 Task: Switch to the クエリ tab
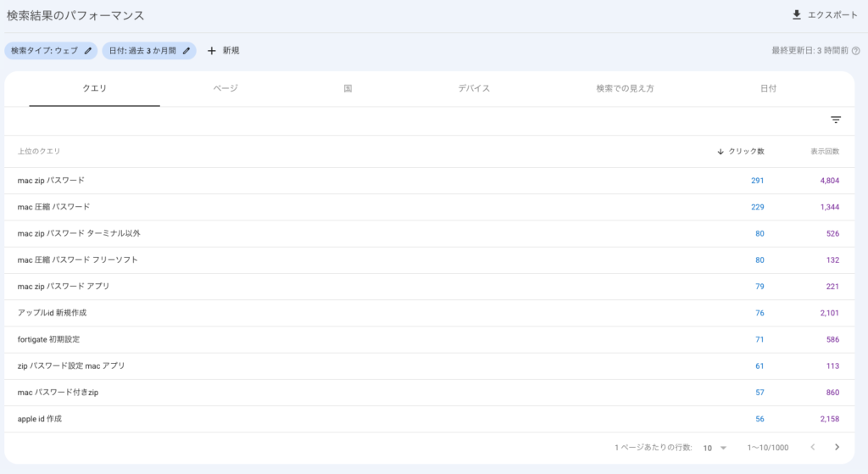95,88
